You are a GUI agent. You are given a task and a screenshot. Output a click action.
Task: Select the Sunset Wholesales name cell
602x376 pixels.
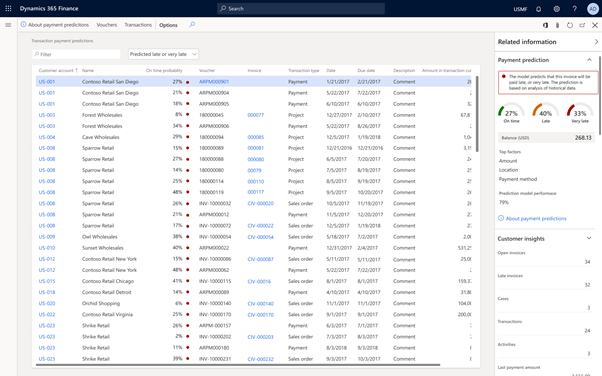click(x=103, y=248)
